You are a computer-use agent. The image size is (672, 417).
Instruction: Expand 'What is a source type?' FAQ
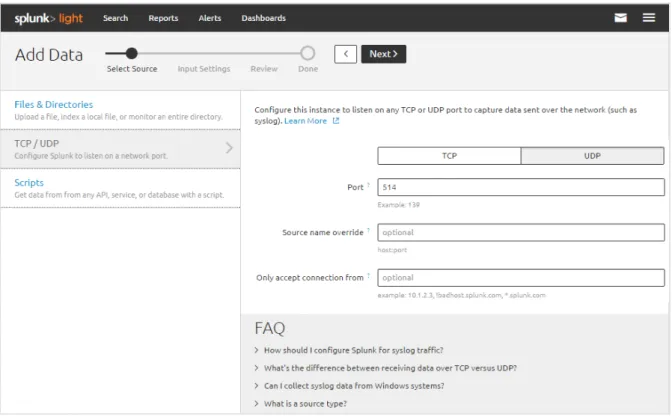click(300, 404)
